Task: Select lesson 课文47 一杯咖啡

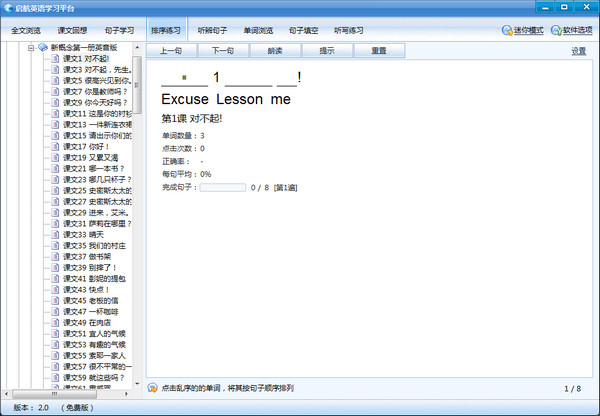Action: [90, 312]
